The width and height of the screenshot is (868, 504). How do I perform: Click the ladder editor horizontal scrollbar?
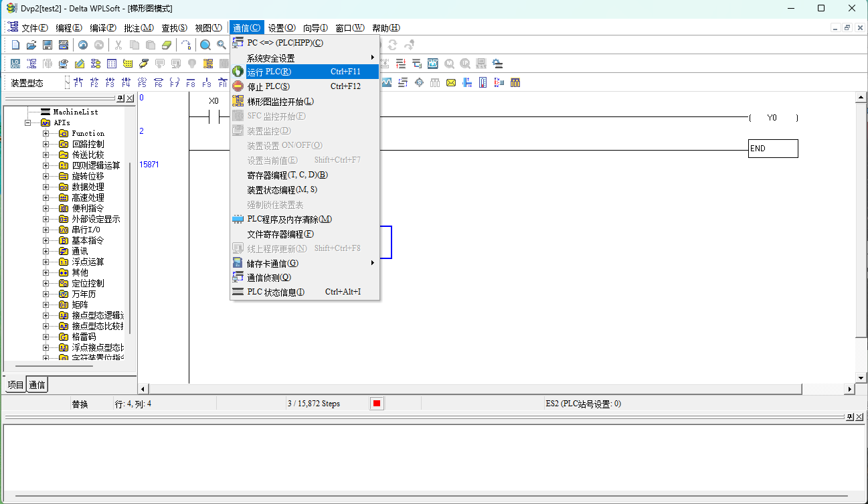click(496, 389)
